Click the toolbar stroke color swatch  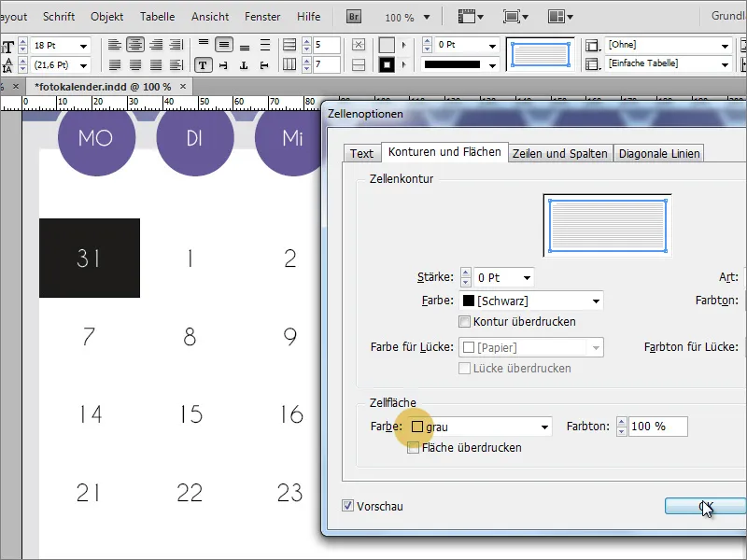387,64
